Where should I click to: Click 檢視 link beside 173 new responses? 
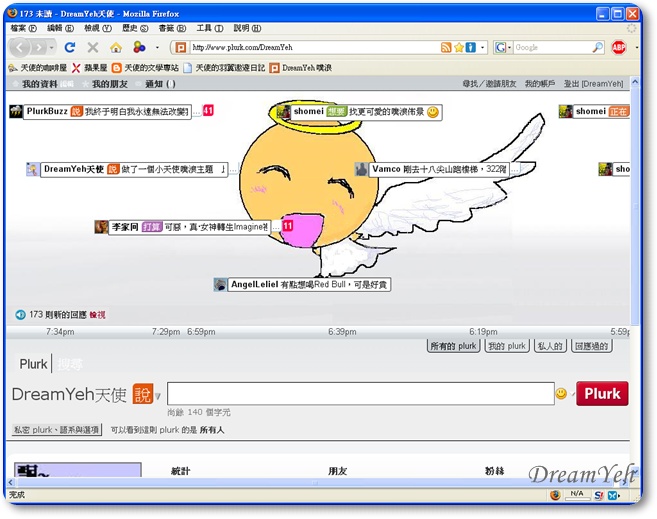(97, 315)
